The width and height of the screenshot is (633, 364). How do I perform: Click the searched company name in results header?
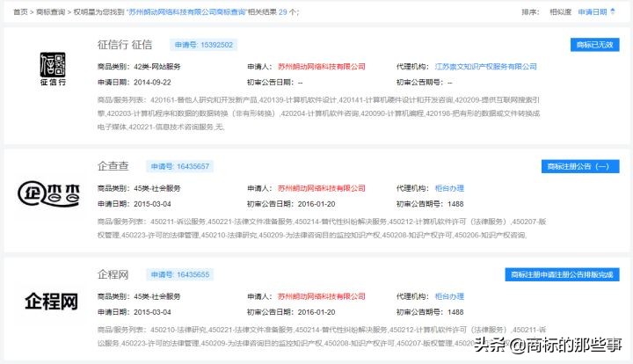point(186,12)
